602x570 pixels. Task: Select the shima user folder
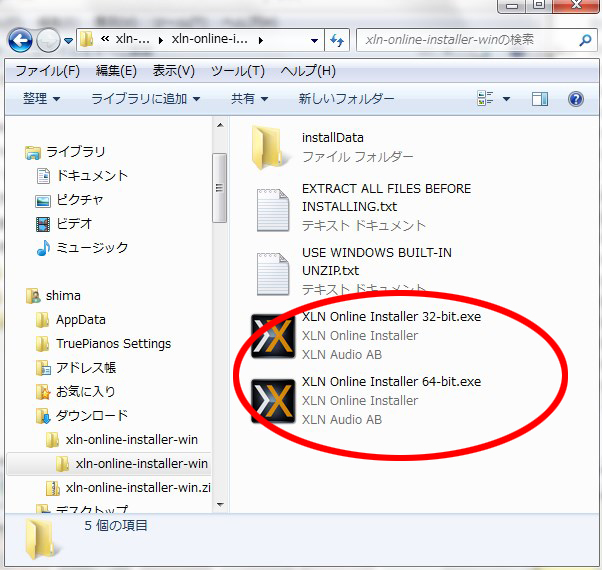click(63, 296)
